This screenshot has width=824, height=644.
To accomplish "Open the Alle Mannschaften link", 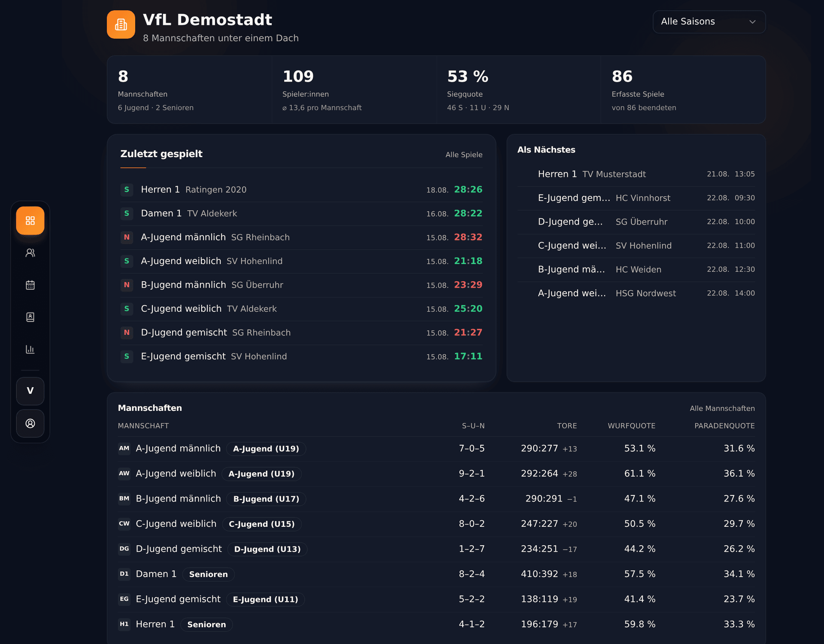I will 722,408.
